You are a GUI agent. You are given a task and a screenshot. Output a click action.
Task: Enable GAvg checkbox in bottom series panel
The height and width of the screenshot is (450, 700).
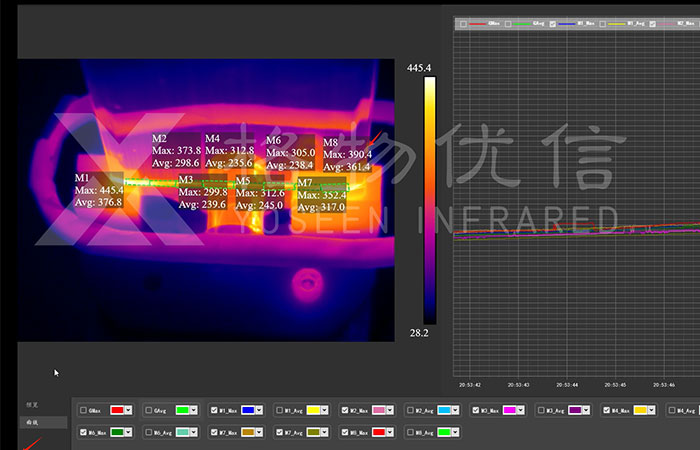coord(149,410)
